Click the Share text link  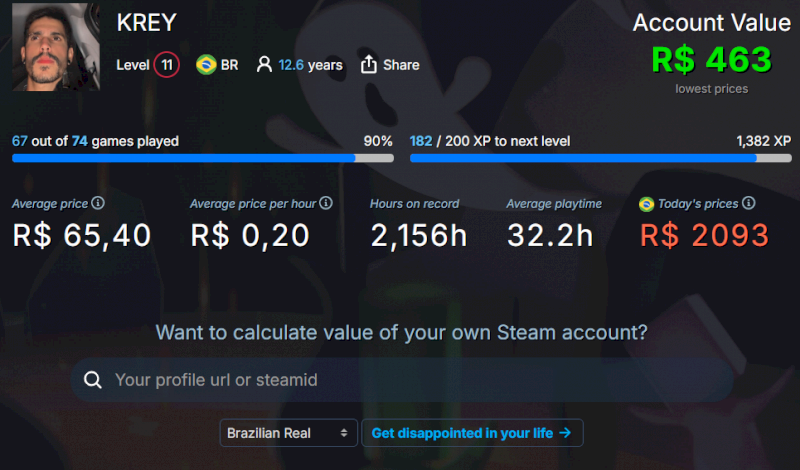point(401,65)
